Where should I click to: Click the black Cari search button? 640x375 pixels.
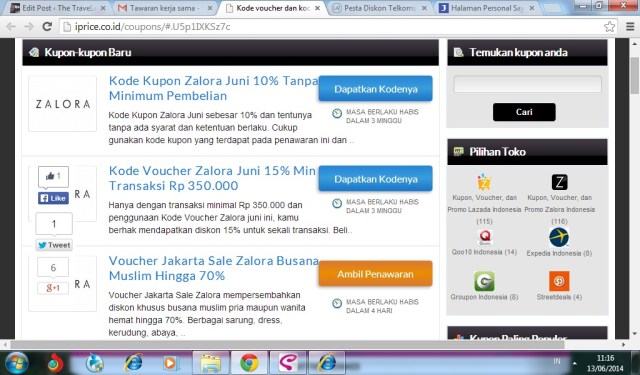point(524,112)
